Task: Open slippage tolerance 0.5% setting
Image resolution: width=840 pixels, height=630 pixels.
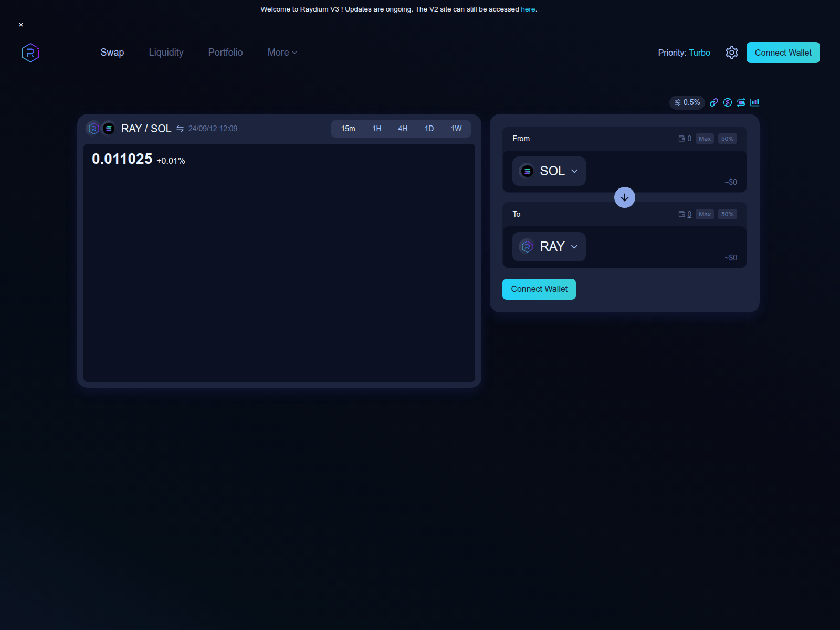Action: [x=687, y=102]
